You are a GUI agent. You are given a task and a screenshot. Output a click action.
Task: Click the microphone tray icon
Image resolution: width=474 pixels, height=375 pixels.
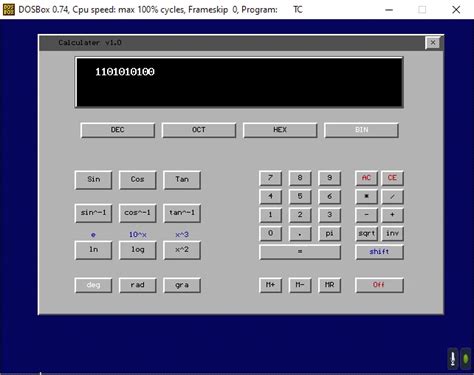tap(453, 359)
